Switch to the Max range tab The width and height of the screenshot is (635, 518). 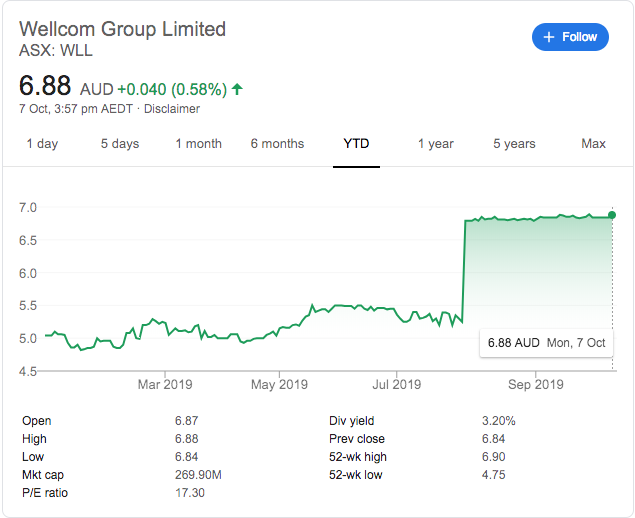pyautogui.click(x=593, y=144)
